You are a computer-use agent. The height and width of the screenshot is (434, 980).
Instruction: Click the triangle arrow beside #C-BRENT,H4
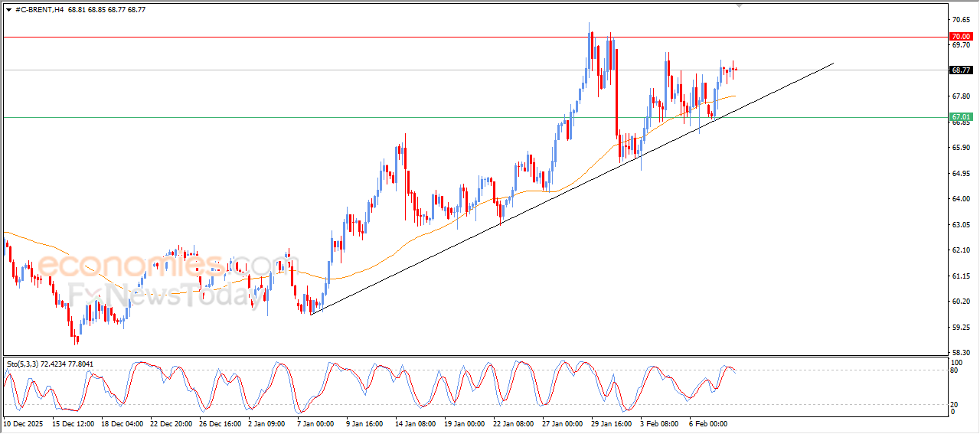(8, 10)
